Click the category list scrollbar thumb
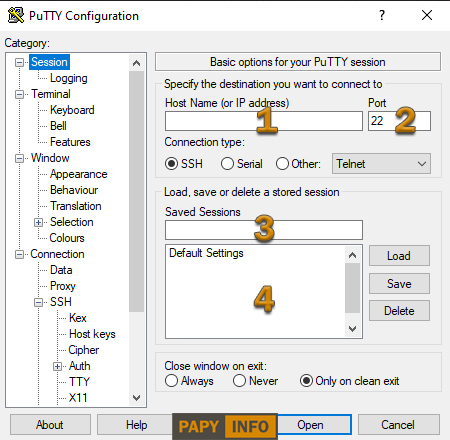 click(136, 191)
